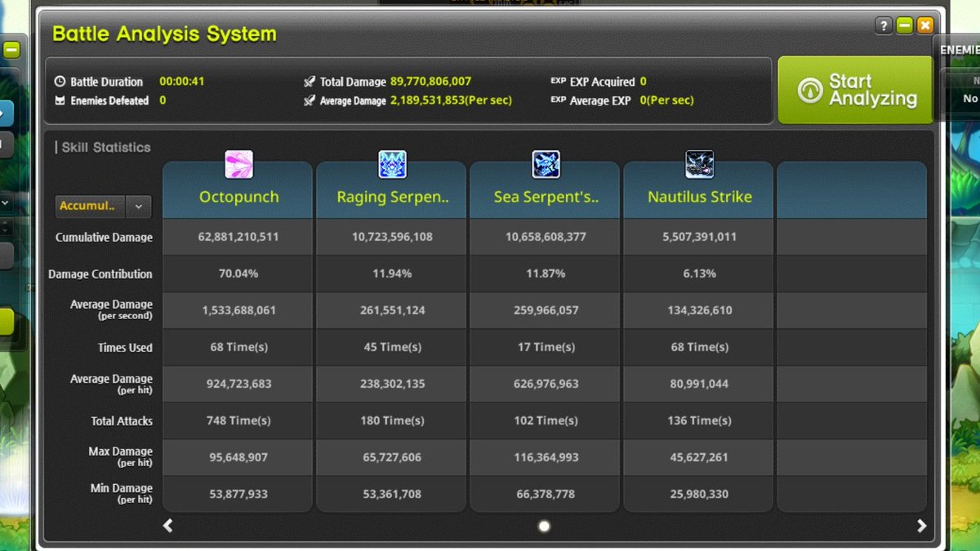The image size is (980, 551).
Task: Click the 180 Time(s) total attacks cell
Action: click(x=391, y=420)
